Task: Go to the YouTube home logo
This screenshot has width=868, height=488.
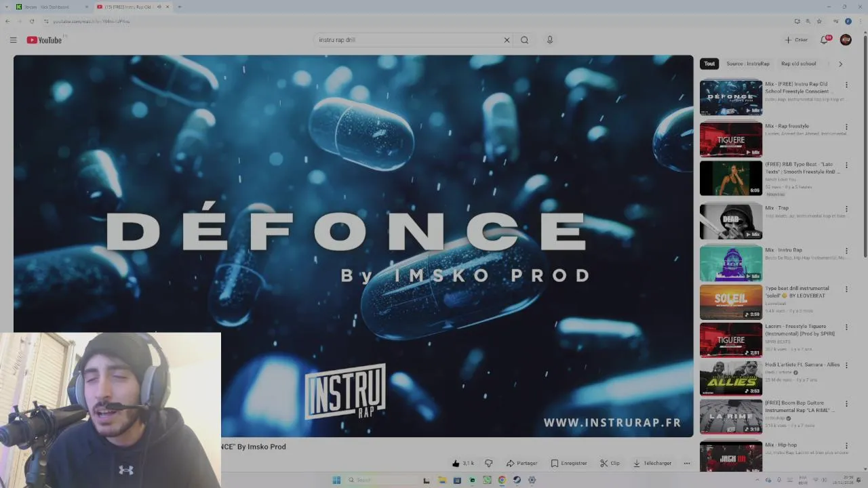Action: [x=44, y=40]
